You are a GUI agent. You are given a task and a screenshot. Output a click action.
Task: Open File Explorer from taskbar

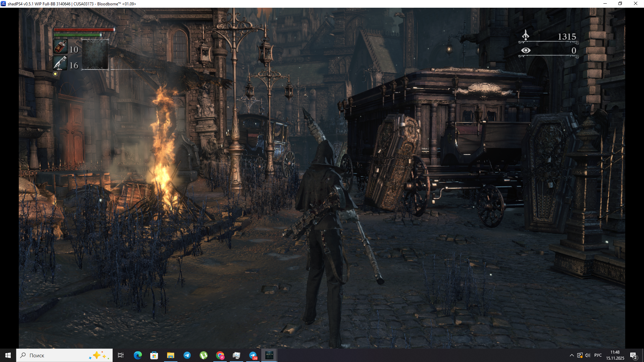170,355
